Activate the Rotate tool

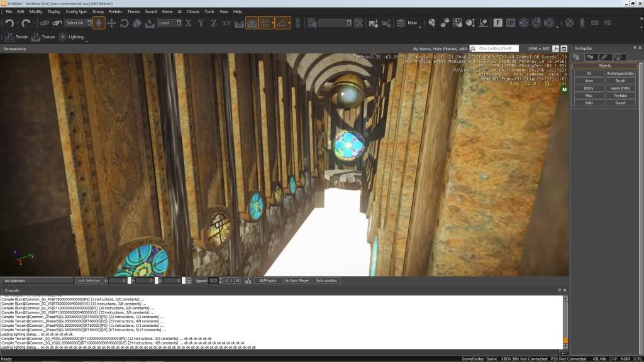click(124, 23)
